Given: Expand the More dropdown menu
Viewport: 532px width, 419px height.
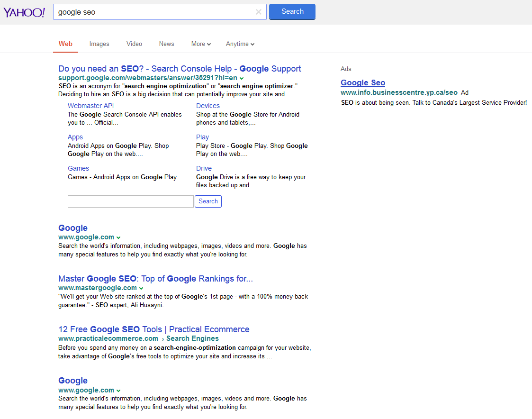Looking at the screenshot, I should point(201,44).
